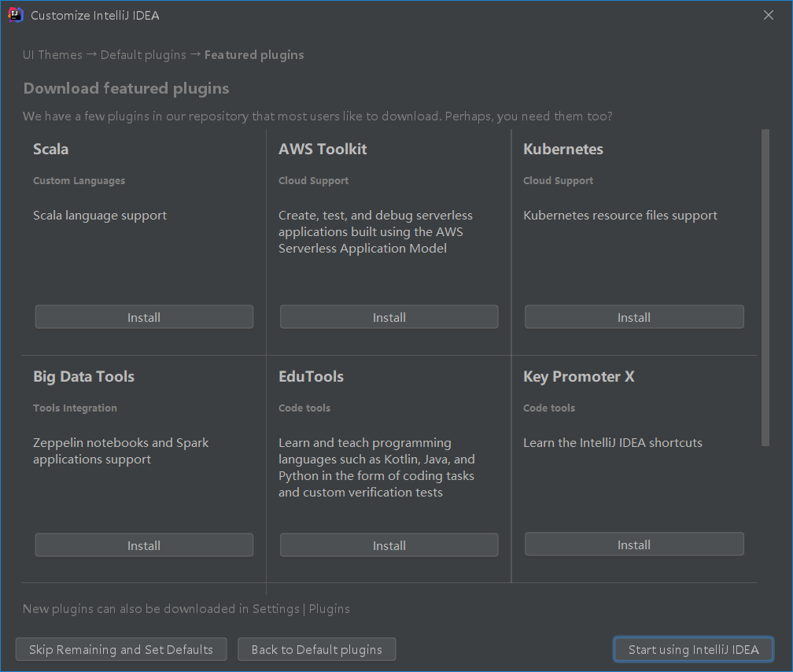Click the Customize IntelliJ IDEA window title
The width and height of the screenshot is (793, 672).
pyautogui.click(x=95, y=15)
